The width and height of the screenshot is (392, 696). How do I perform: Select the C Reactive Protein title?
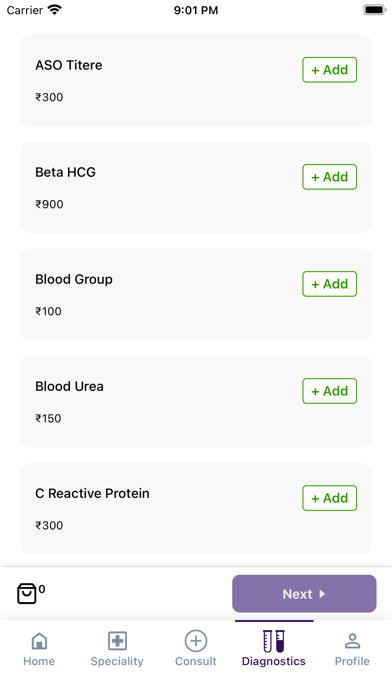[92, 493]
